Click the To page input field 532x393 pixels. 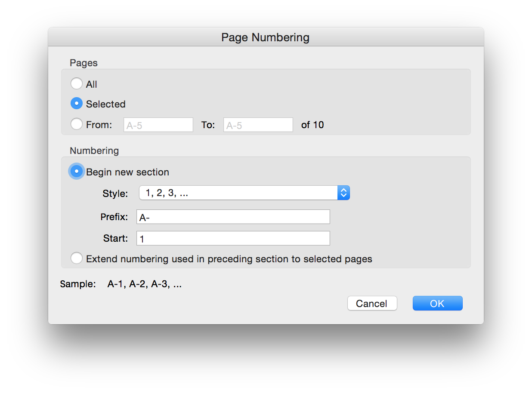pos(258,125)
